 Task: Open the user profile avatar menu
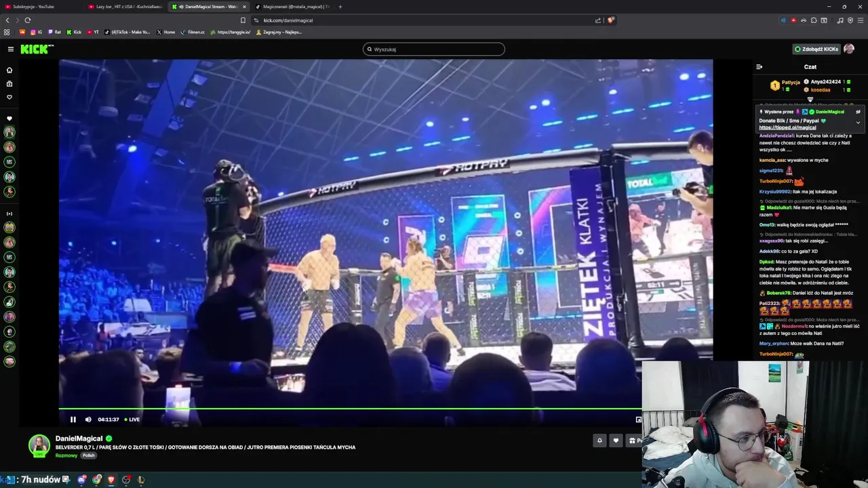click(849, 49)
